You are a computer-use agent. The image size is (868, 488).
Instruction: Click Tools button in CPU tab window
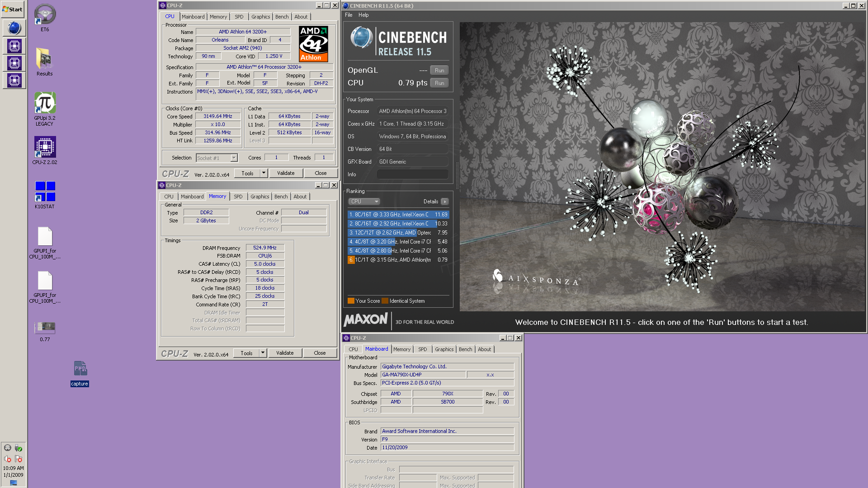(247, 173)
